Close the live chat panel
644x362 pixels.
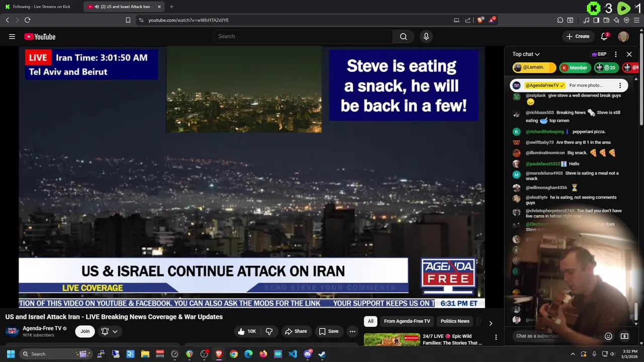(629, 54)
